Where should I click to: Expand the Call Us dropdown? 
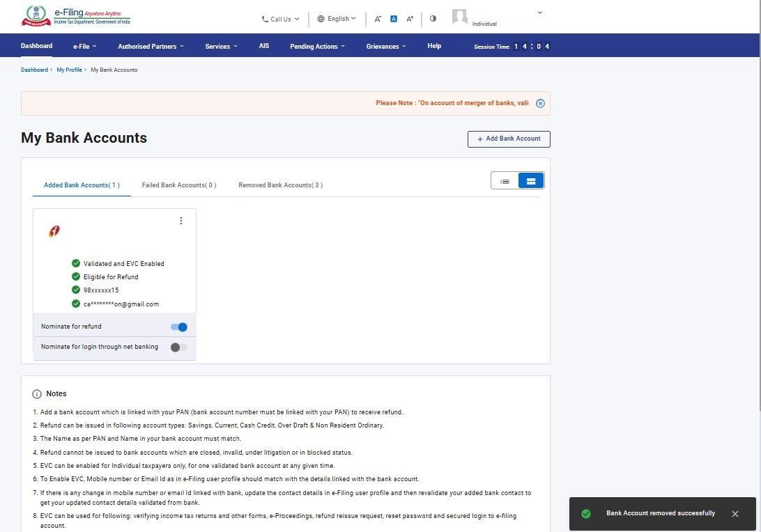(280, 19)
